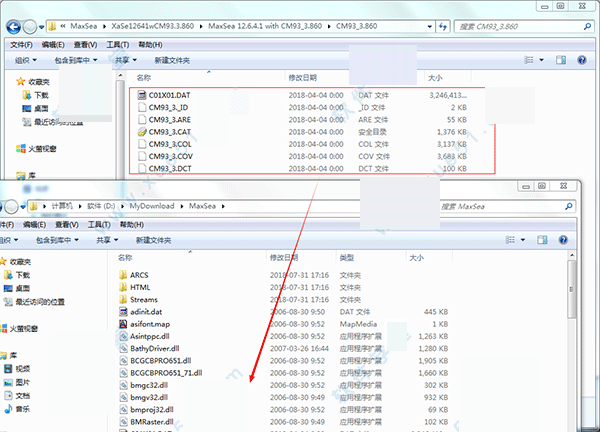600x432 pixels.
Task: Select the ARCS folder icon
Action: 123,275
